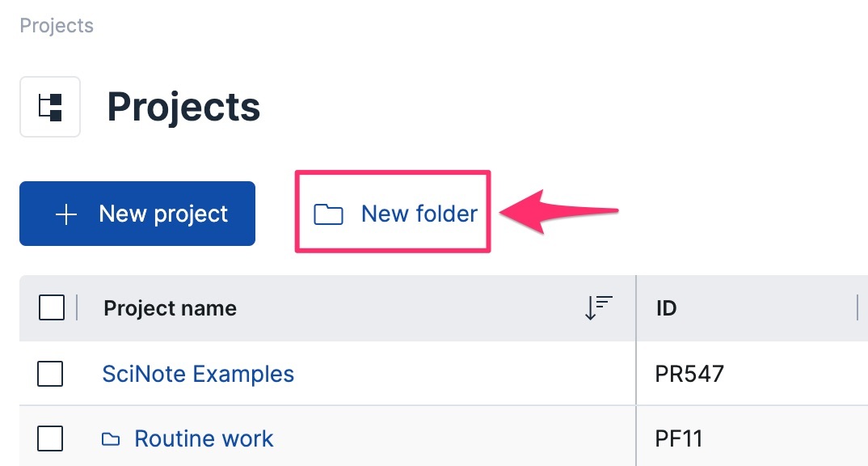Screen dimensions: 868x466
Task: Click the resize handle right of ID column
Action: (857, 308)
